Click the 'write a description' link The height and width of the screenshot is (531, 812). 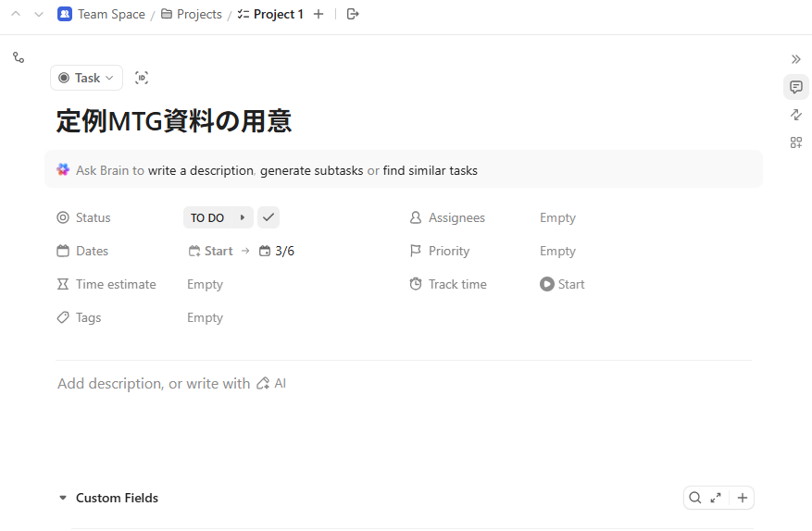tap(200, 170)
